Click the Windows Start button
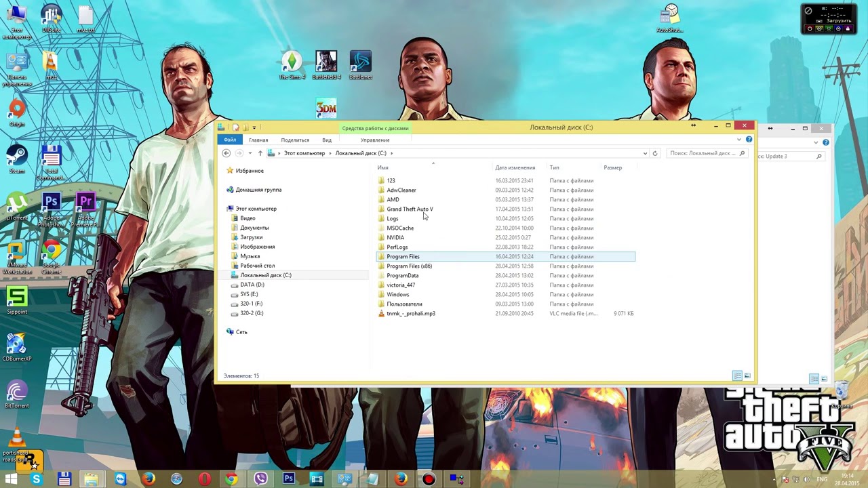This screenshot has height=488, width=868. coord(11,479)
